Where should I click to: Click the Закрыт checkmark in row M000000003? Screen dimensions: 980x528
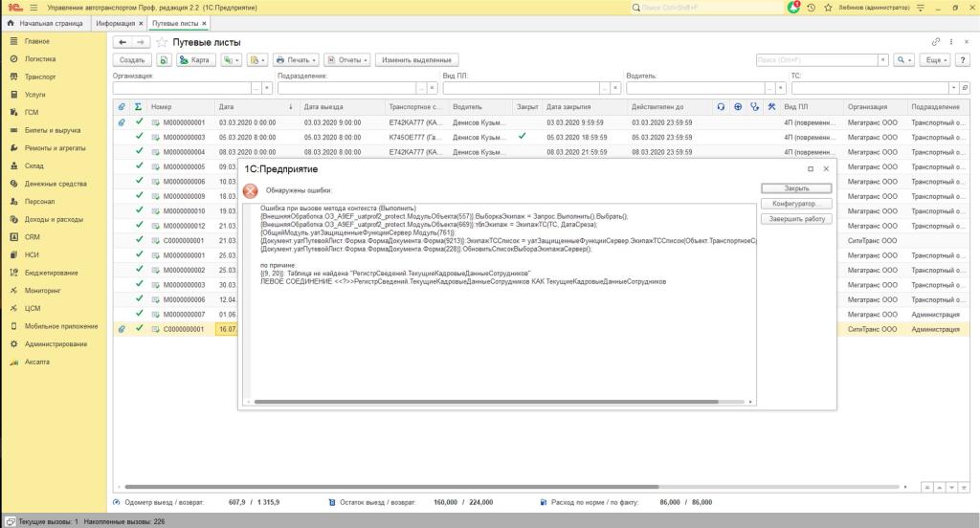pyautogui.click(x=522, y=136)
